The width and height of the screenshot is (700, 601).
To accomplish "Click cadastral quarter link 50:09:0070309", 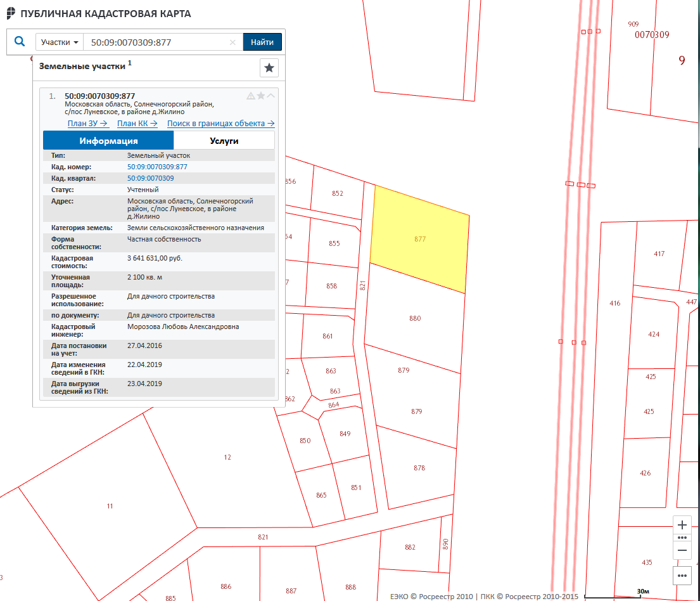I will [x=150, y=178].
